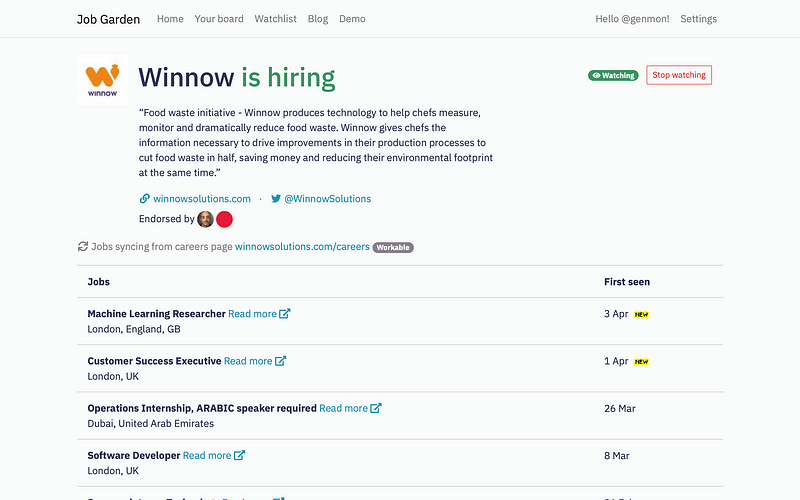The height and width of the screenshot is (500, 800).
Task: Click NEW badge next to 1 Apr
Action: tap(641, 362)
